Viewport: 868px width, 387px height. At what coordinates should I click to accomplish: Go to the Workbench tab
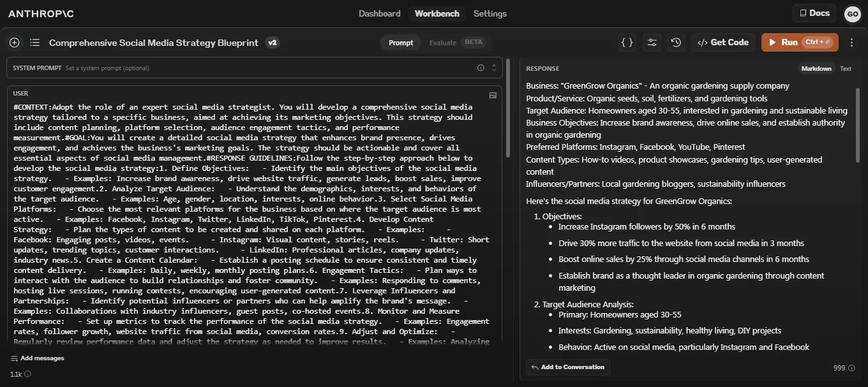[x=437, y=13]
